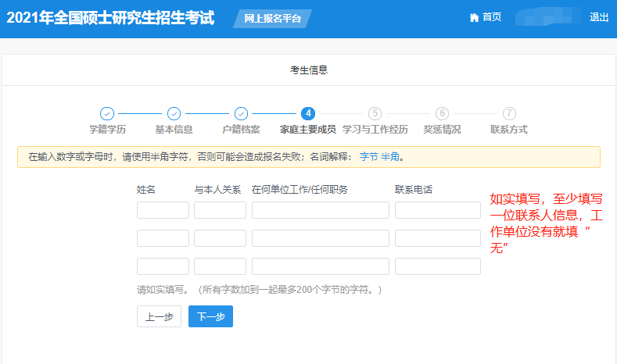
Task: Click the third row 联系电话 field
Action: 437,266
